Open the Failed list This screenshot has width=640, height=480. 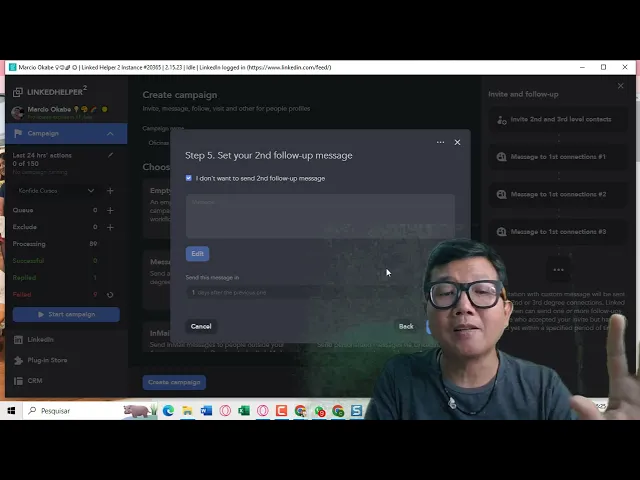pyautogui.click(x=22, y=294)
